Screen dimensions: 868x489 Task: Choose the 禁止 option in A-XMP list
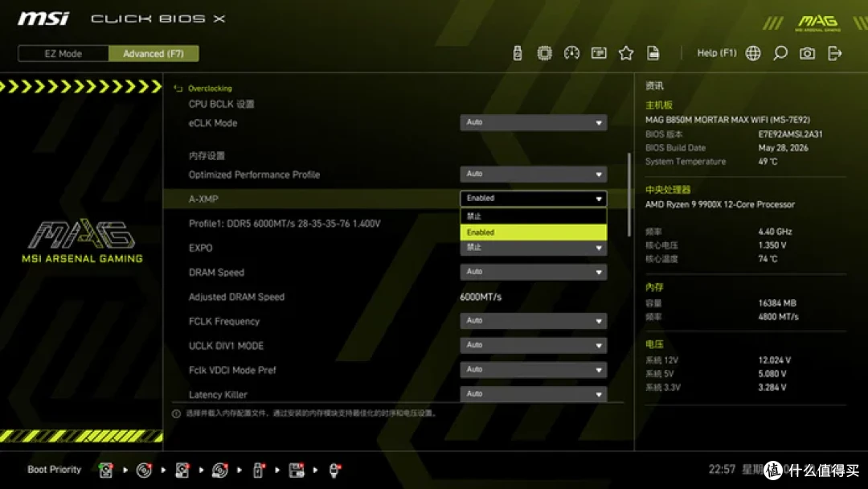pos(533,216)
